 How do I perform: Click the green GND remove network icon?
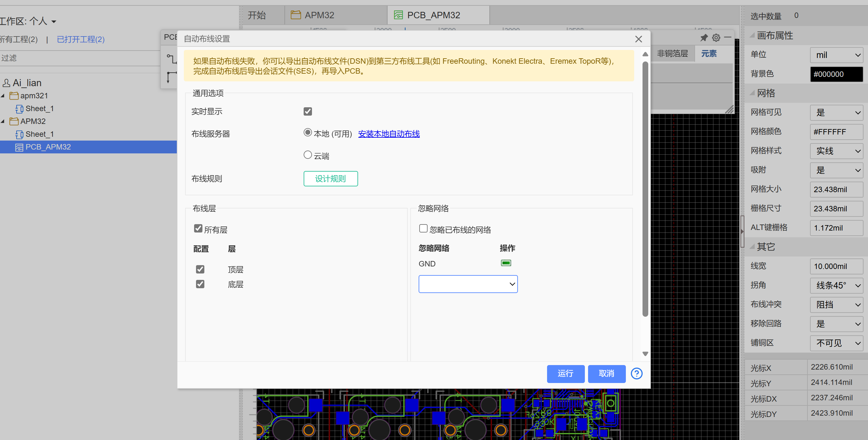point(506,263)
